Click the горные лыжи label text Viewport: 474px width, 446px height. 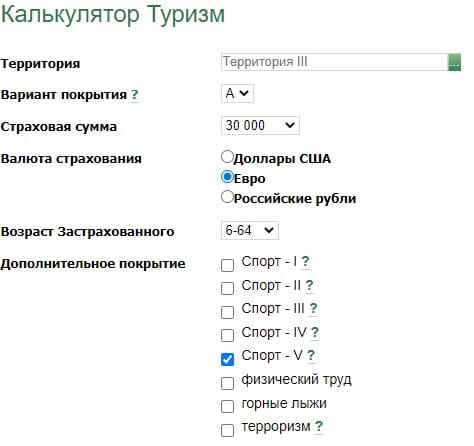[284, 404]
